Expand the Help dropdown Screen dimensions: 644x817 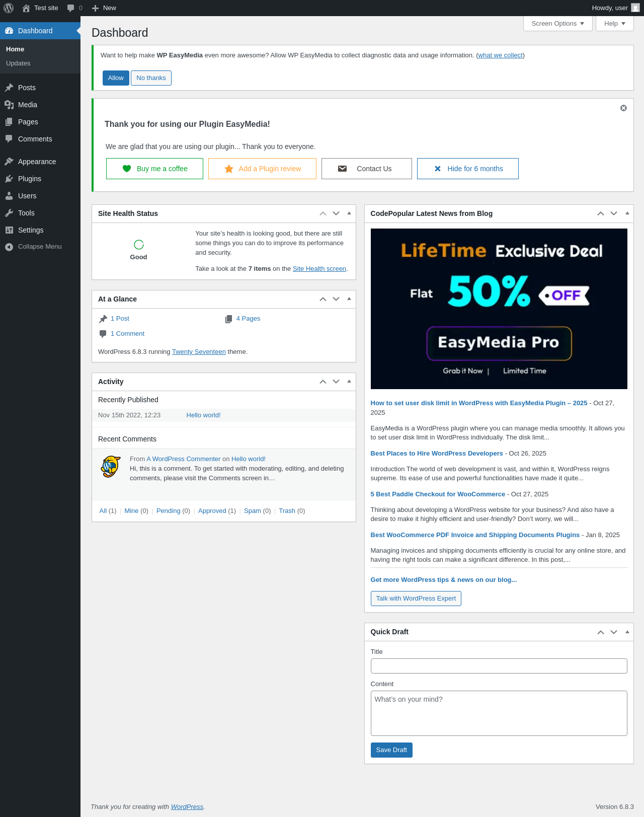click(x=615, y=24)
